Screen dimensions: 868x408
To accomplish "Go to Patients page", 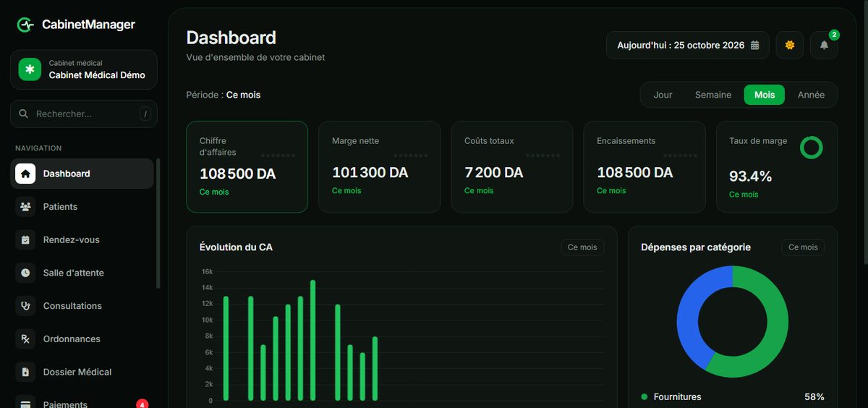I will click(x=82, y=207).
